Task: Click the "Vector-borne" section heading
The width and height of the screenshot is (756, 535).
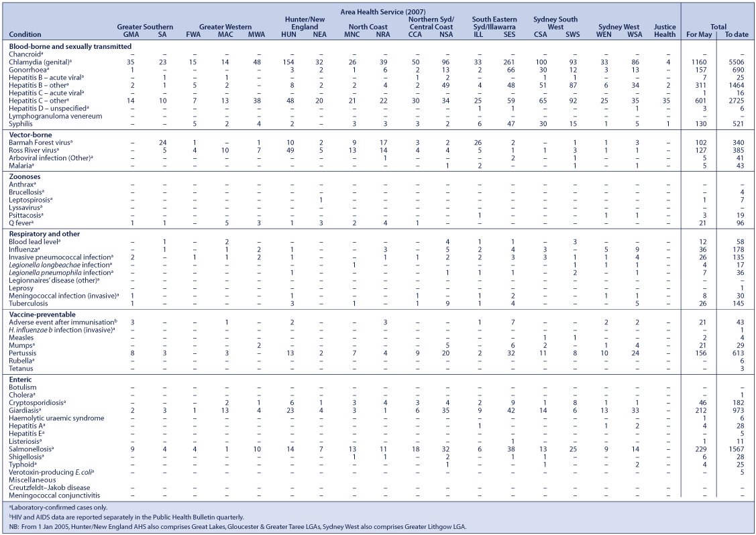Action: 30,135
